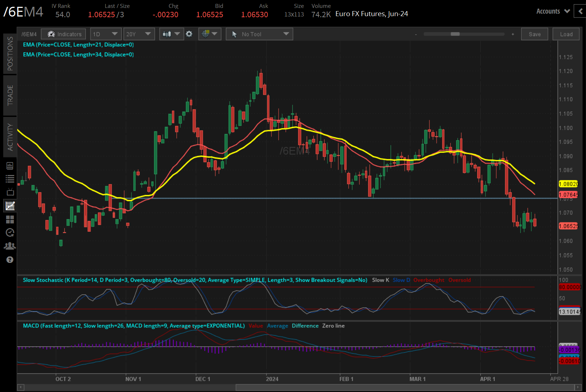Image resolution: width=586 pixels, height=392 pixels.
Task: Click the book chart report sidebar icon
Action: tap(10, 166)
